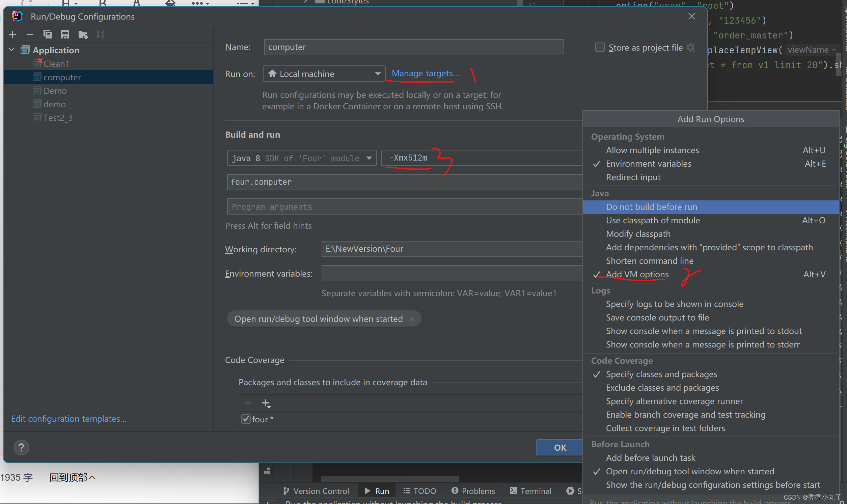The width and height of the screenshot is (847, 504).
Task: Open the java 8 SDK module dropdown
Action: (x=301, y=158)
